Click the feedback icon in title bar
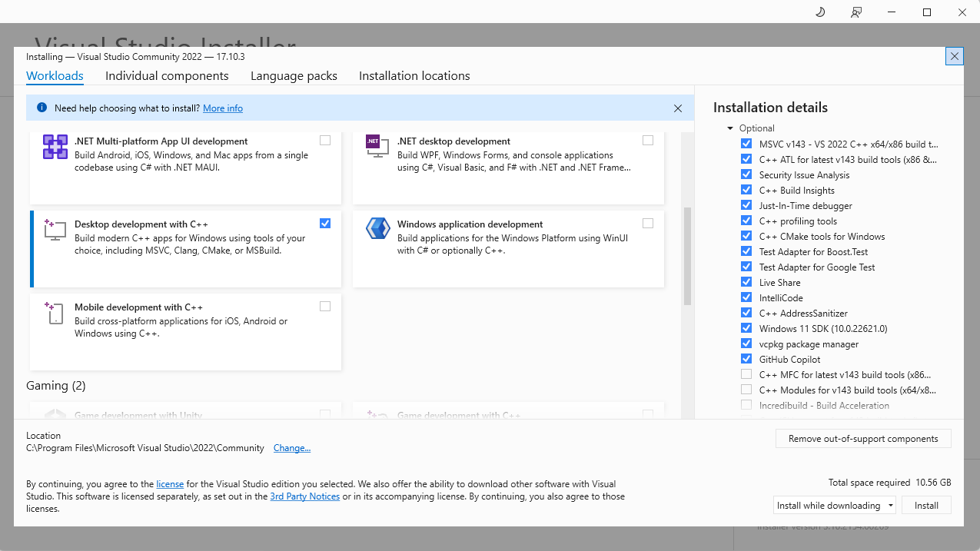The height and width of the screenshot is (551, 980). pyautogui.click(x=855, y=12)
